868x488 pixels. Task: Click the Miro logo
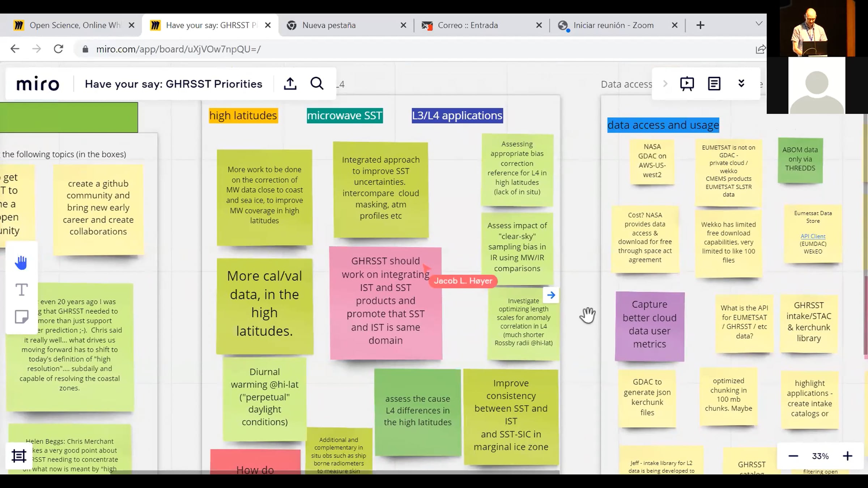tap(38, 84)
